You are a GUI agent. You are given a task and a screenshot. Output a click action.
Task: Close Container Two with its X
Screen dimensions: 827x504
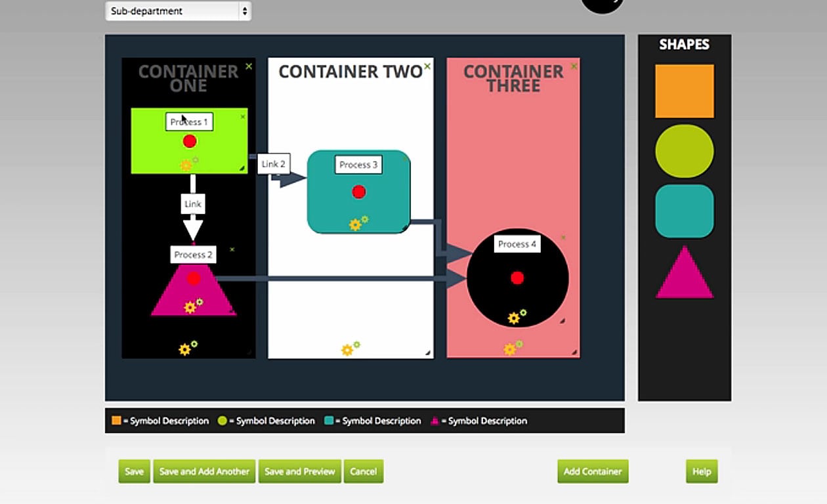427,66
